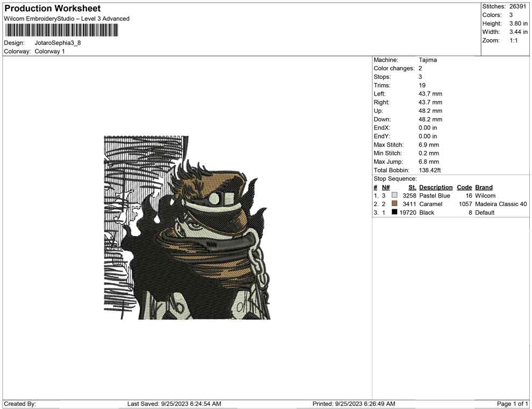Select the Left value '43.7 mm'
The height and width of the screenshot is (409, 532).
point(430,94)
